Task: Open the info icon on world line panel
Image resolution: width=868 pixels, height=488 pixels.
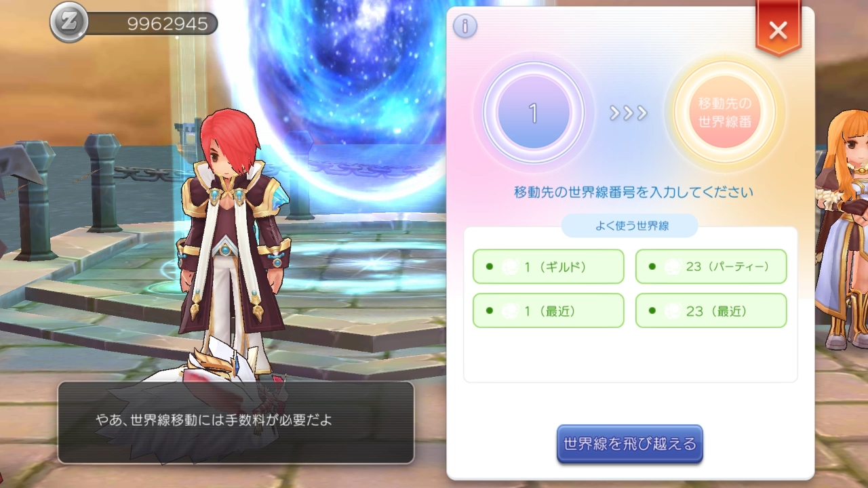Action: pos(465,26)
